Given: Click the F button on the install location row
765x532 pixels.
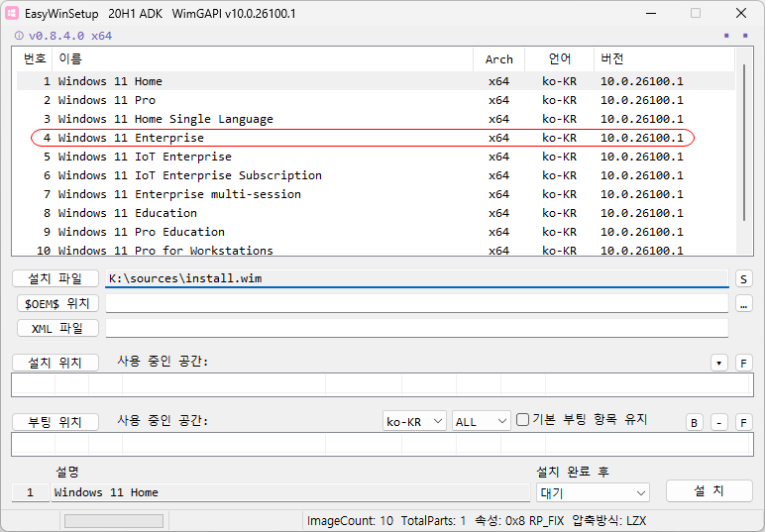Looking at the screenshot, I should pyautogui.click(x=743, y=363).
